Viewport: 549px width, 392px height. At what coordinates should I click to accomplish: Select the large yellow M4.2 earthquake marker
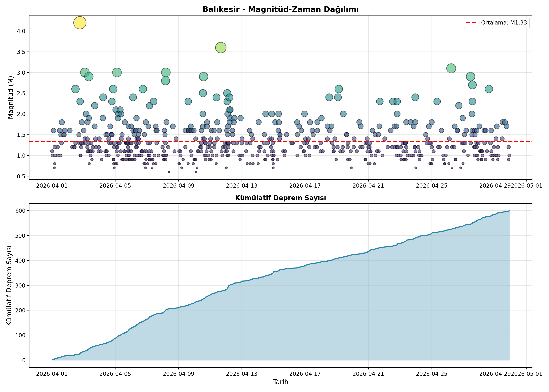pyautogui.click(x=80, y=23)
